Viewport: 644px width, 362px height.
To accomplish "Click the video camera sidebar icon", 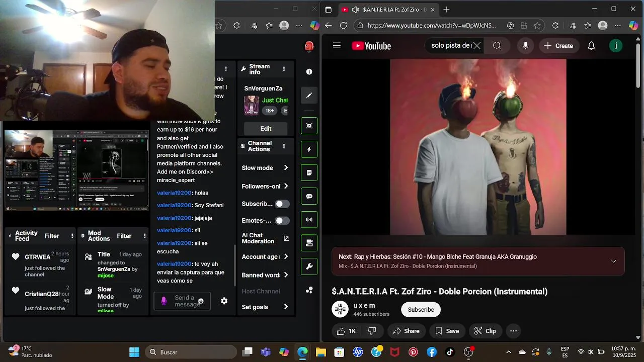I will pos(309,243).
